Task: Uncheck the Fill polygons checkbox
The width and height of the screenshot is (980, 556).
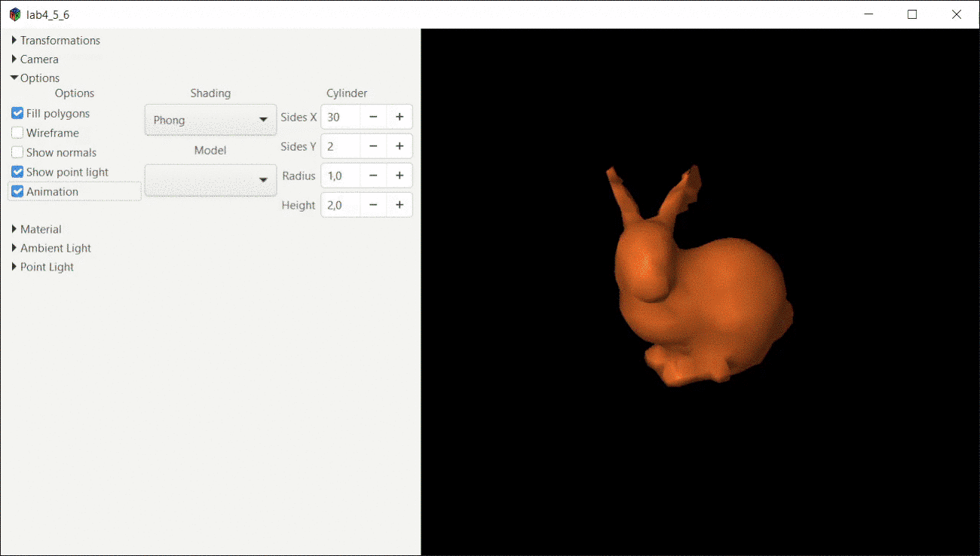Action: 17,114
